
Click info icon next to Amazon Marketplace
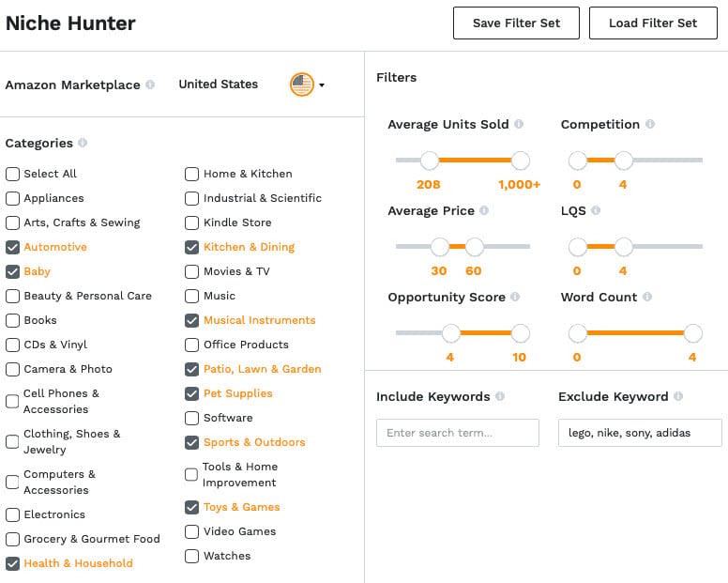pos(150,84)
